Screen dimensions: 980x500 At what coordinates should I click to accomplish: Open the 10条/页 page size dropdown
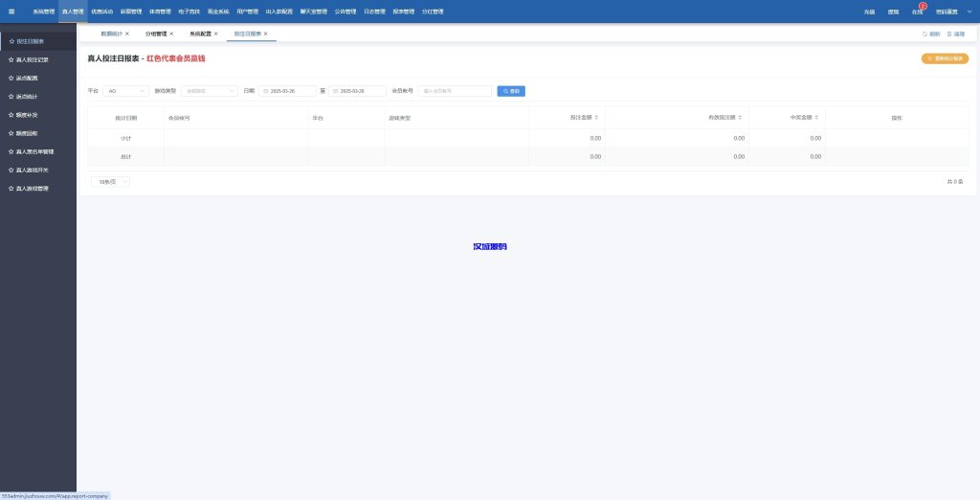tap(111, 181)
